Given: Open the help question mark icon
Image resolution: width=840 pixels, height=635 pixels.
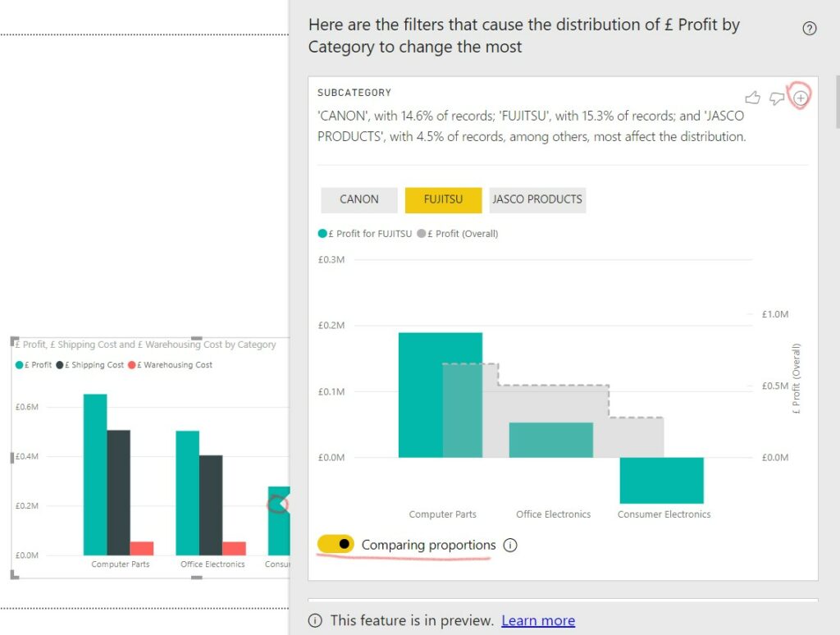Looking at the screenshot, I should click(x=810, y=29).
